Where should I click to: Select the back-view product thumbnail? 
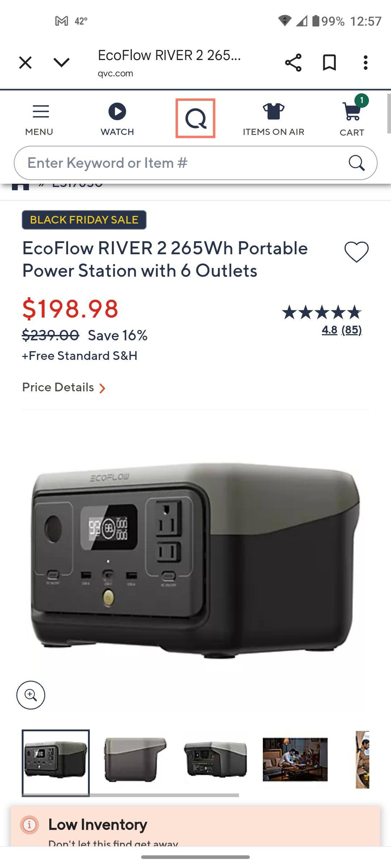click(215, 759)
